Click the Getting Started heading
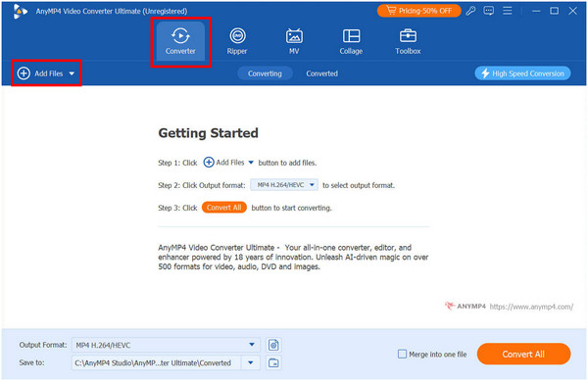 click(x=208, y=133)
